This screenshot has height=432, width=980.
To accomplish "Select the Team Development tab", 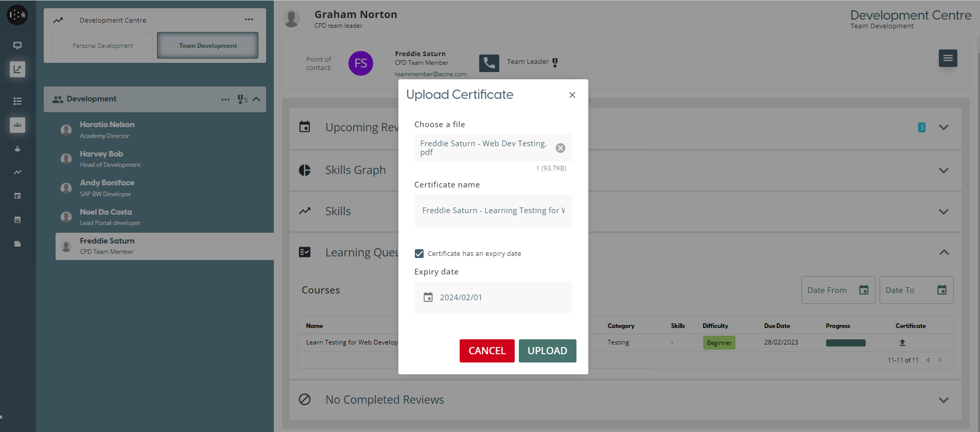I will [207, 46].
